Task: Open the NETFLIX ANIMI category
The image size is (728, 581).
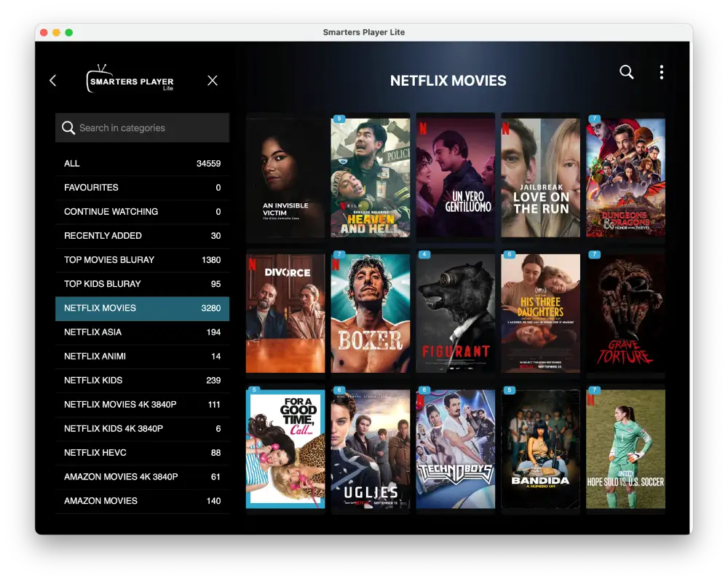Action: [142, 357]
